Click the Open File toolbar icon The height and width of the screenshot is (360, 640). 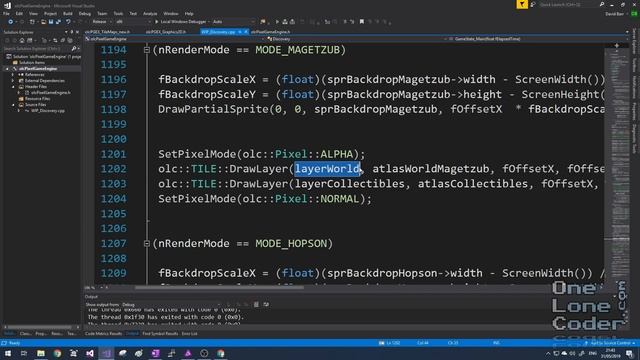[43, 22]
